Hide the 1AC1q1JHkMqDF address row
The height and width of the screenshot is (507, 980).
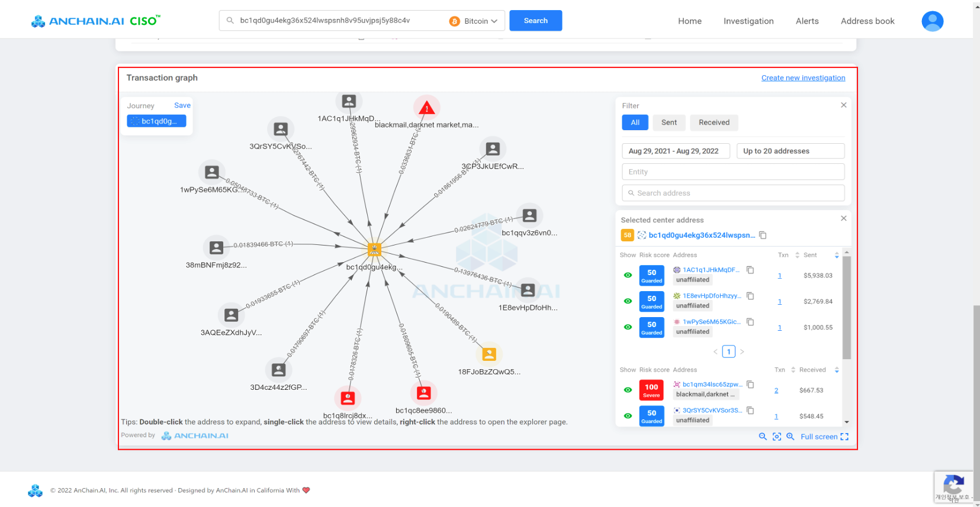(628, 275)
